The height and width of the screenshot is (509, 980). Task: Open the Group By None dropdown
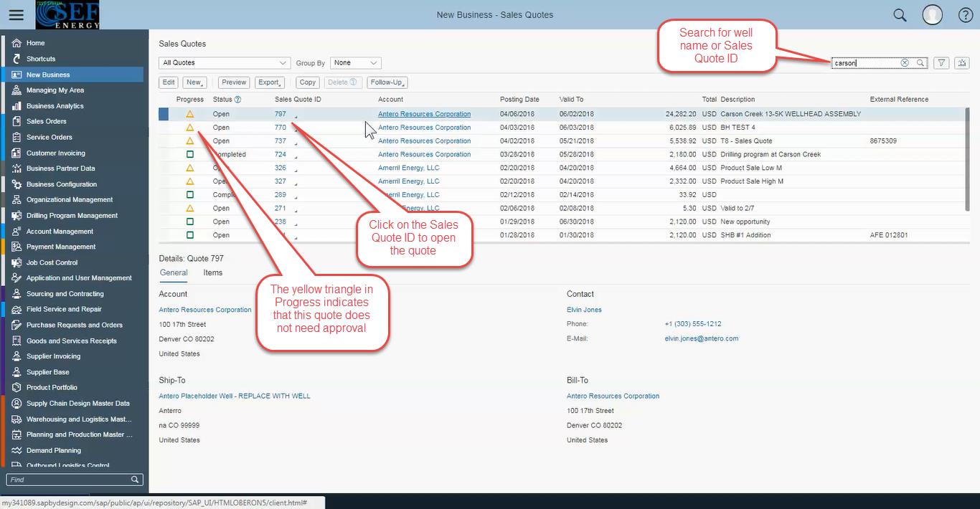coord(356,63)
